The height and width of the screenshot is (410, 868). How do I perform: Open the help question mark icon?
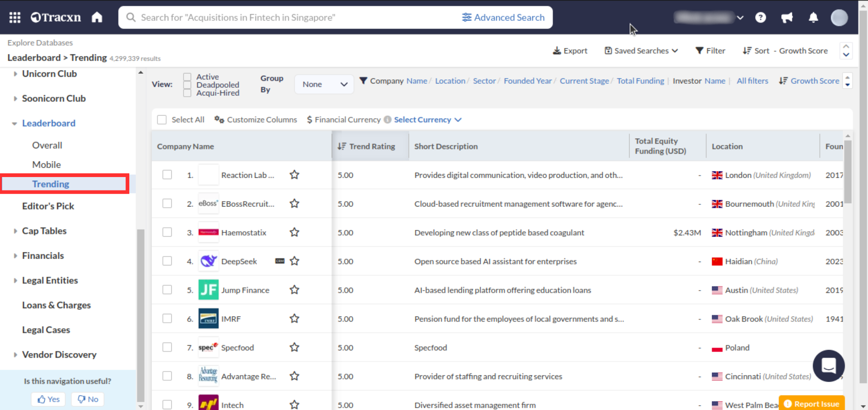760,18
